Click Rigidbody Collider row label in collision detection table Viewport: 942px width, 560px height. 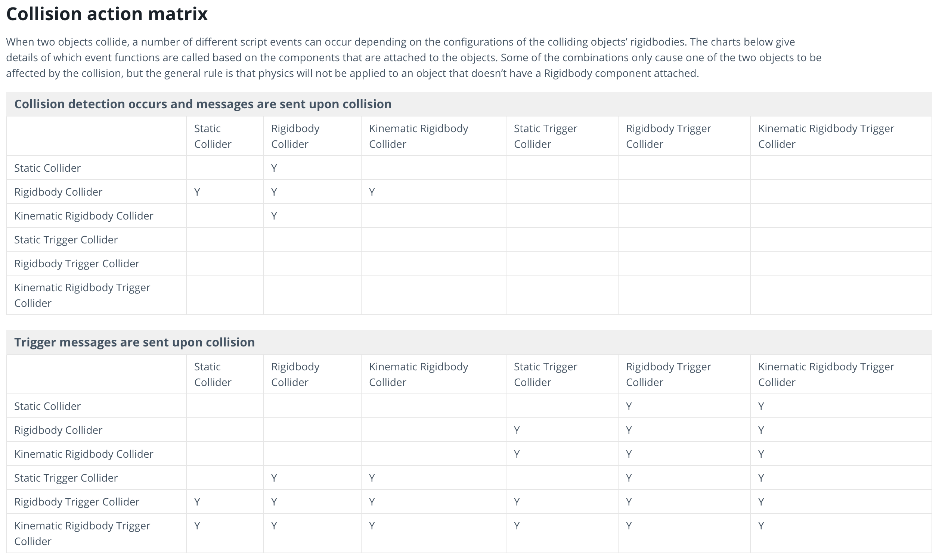(58, 192)
